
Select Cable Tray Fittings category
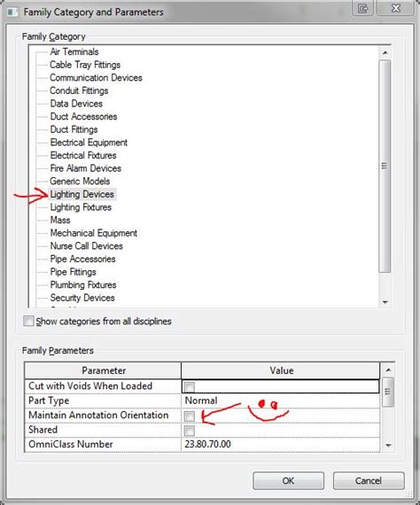tap(85, 65)
